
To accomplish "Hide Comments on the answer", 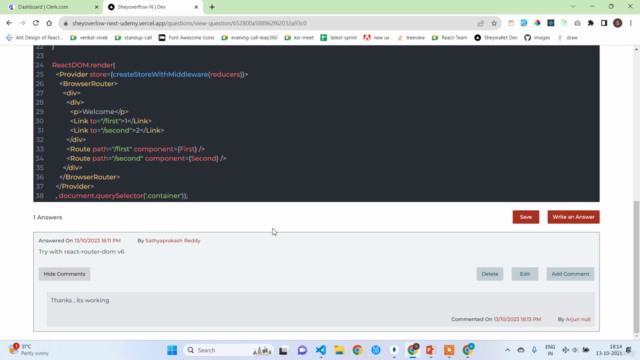I will 64,274.
